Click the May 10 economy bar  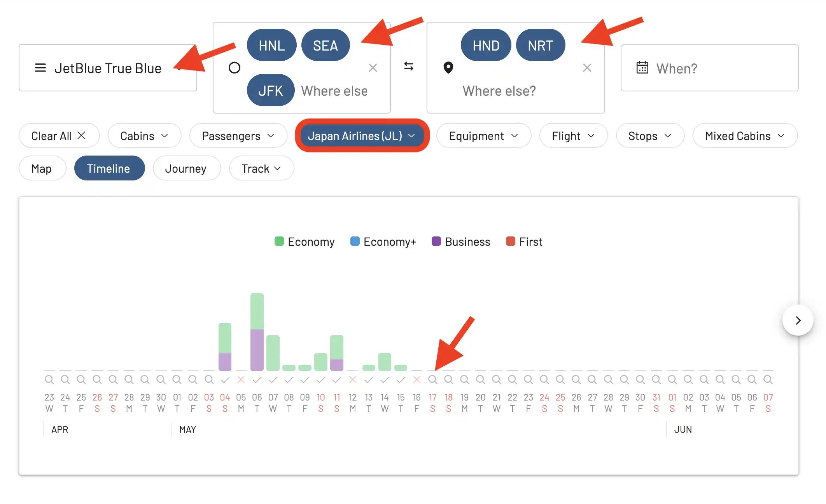[321, 362]
